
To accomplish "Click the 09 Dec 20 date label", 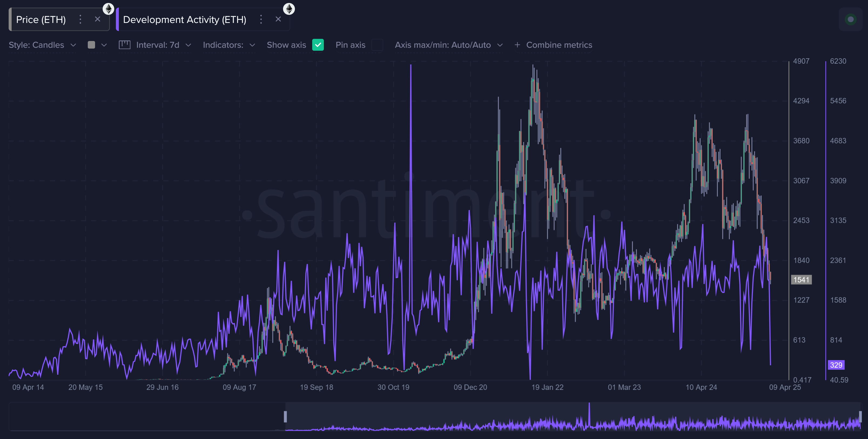I will point(470,387).
